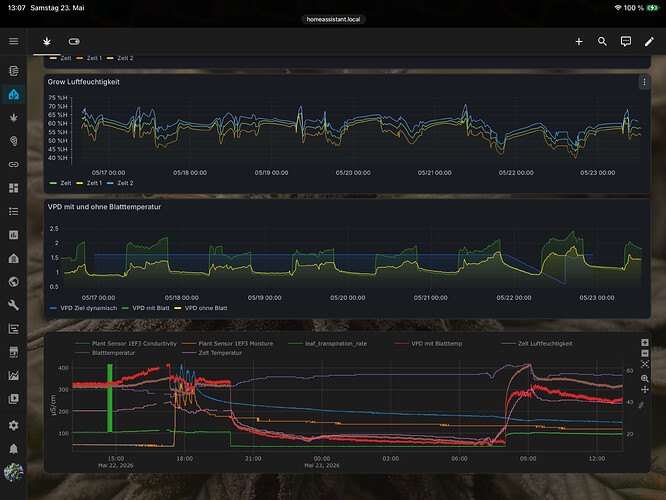Open Grow Luftfeuchtigkeit card three-dot menu
The image size is (666, 500).
[x=644, y=82]
